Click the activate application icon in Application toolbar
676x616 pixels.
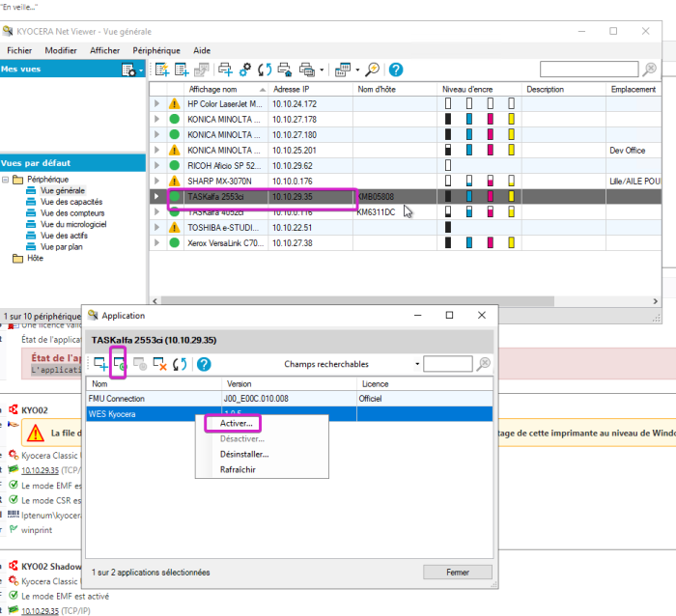point(120,364)
